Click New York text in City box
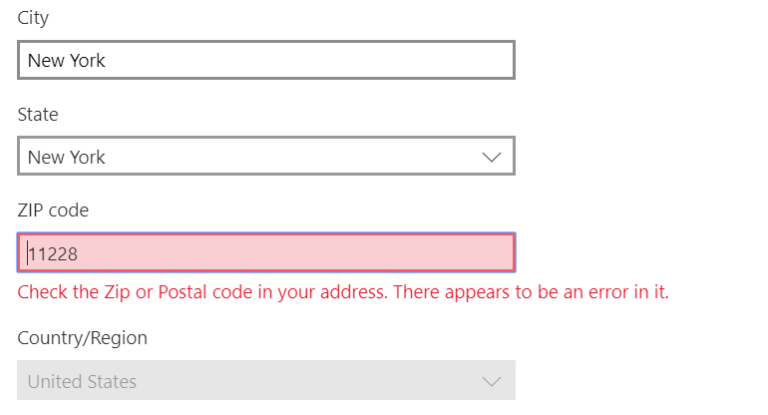This screenshot has width=768, height=415. point(66,60)
